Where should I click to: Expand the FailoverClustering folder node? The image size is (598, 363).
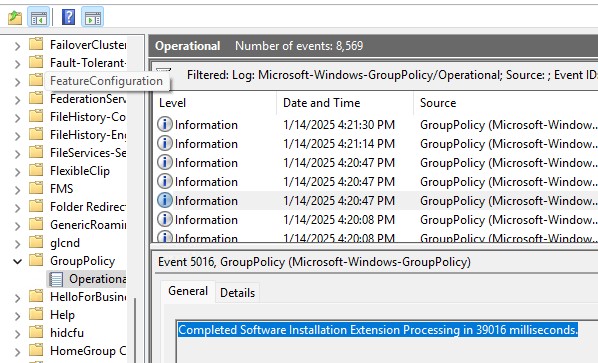pos(17,46)
